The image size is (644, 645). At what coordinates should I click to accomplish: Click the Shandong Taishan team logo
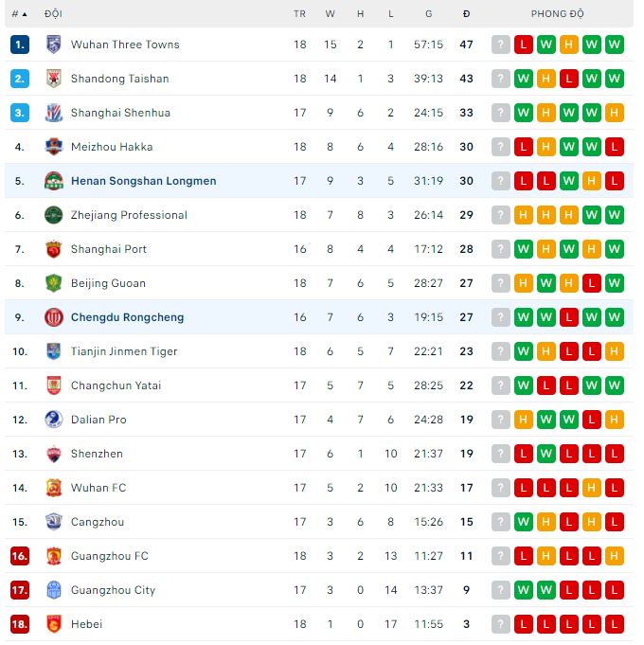(54, 79)
